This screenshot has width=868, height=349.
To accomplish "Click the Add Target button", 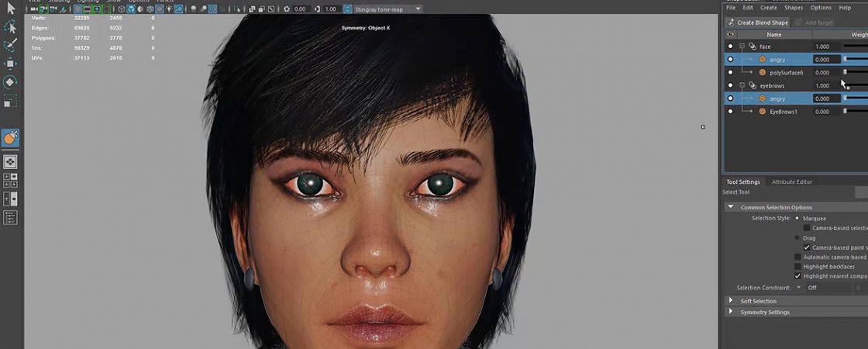I will click(814, 22).
